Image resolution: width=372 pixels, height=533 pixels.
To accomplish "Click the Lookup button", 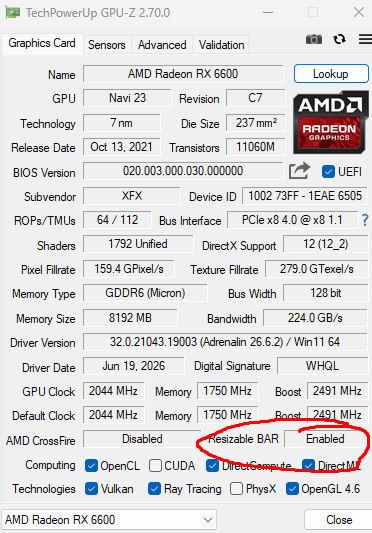I will click(x=331, y=74).
